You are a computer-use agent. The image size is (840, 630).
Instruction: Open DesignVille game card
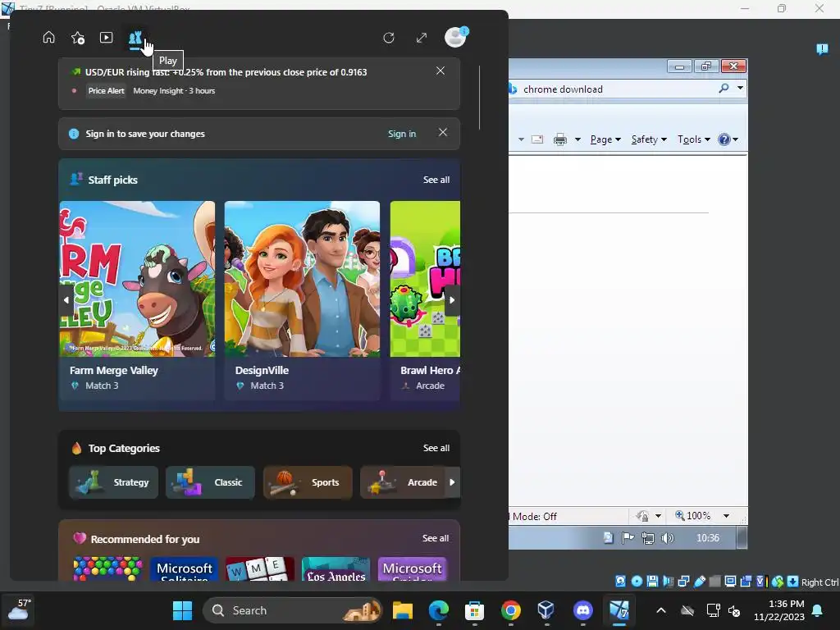pyautogui.click(x=302, y=300)
